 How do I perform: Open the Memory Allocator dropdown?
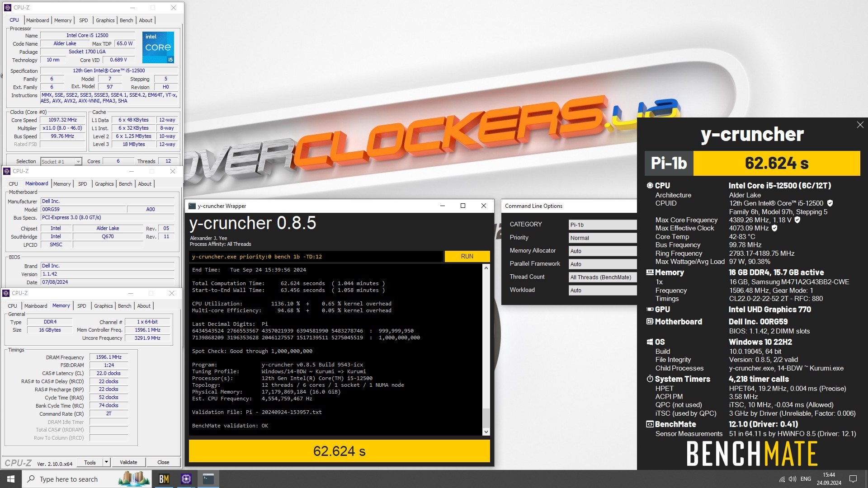[x=602, y=251]
